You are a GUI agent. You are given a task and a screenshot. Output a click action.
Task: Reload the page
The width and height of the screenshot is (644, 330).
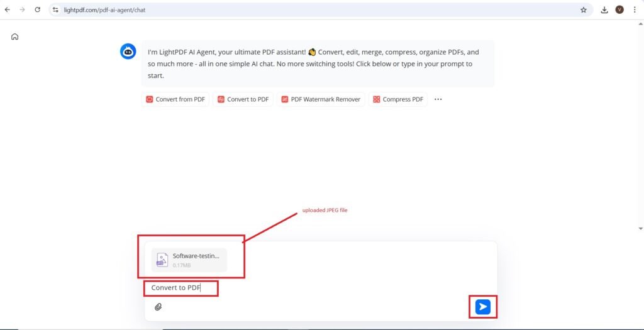[x=38, y=10]
